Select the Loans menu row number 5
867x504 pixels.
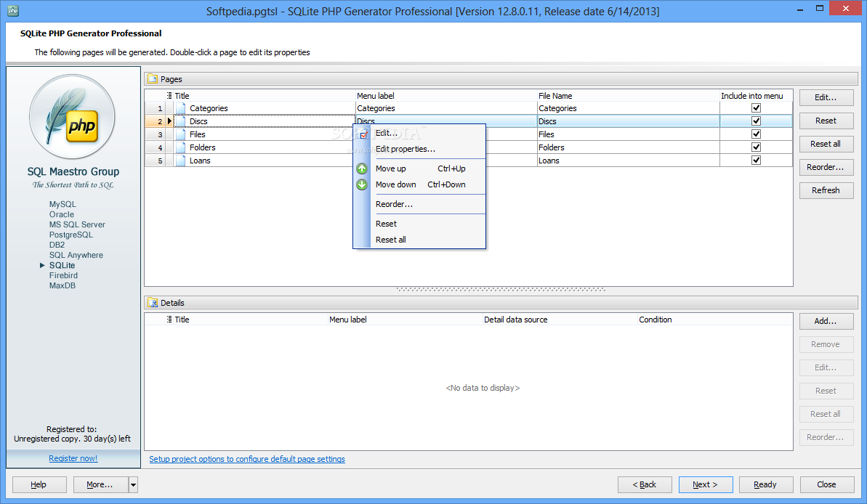[x=160, y=160]
